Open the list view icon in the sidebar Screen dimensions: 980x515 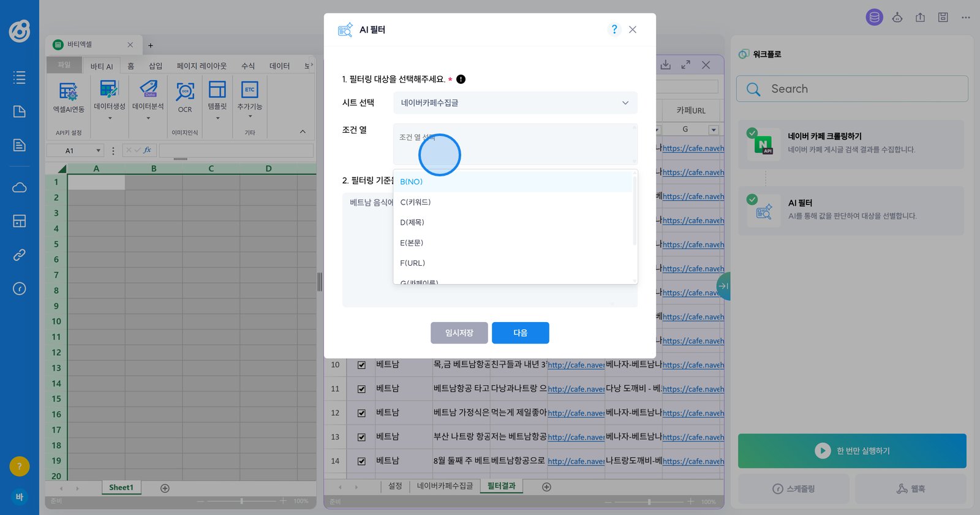point(19,77)
